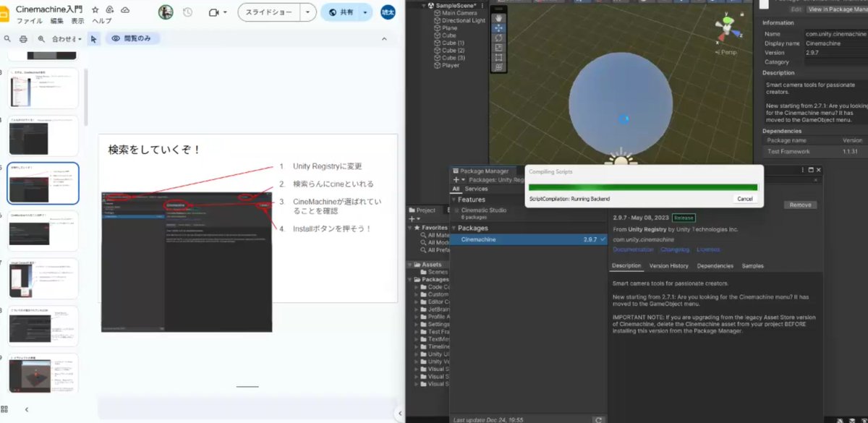This screenshot has height=423, width=868.
Task: Click the zoom icon in Slides toolbar
Action: [41, 39]
